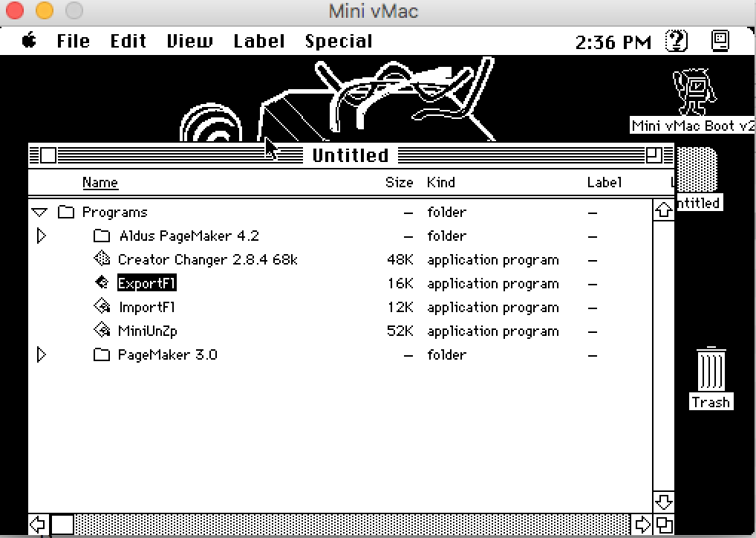Select the PageMaker 3.0 folder name
Image resolution: width=756 pixels, height=538 pixels.
pyautogui.click(x=167, y=355)
